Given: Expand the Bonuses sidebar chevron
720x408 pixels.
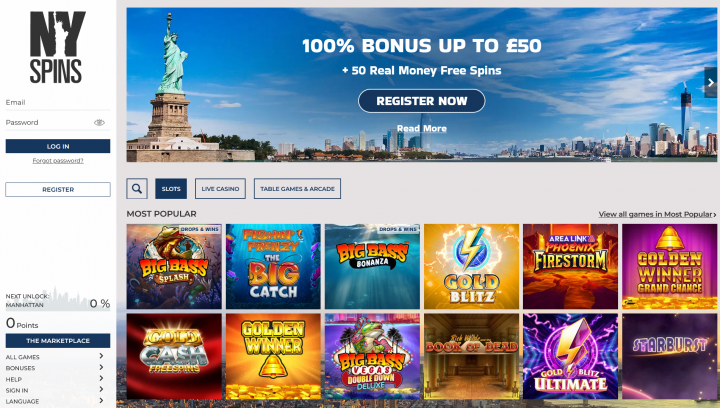Looking at the screenshot, I should [x=101, y=367].
